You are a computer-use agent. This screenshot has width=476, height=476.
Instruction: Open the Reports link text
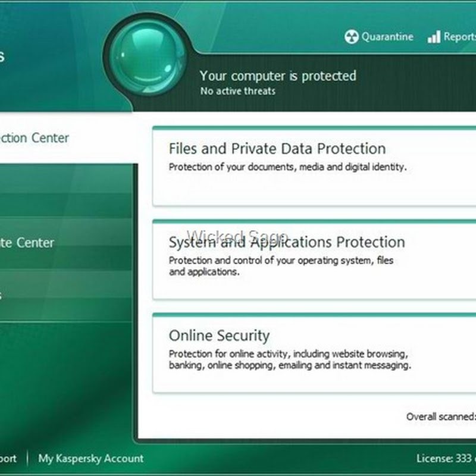point(459,37)
